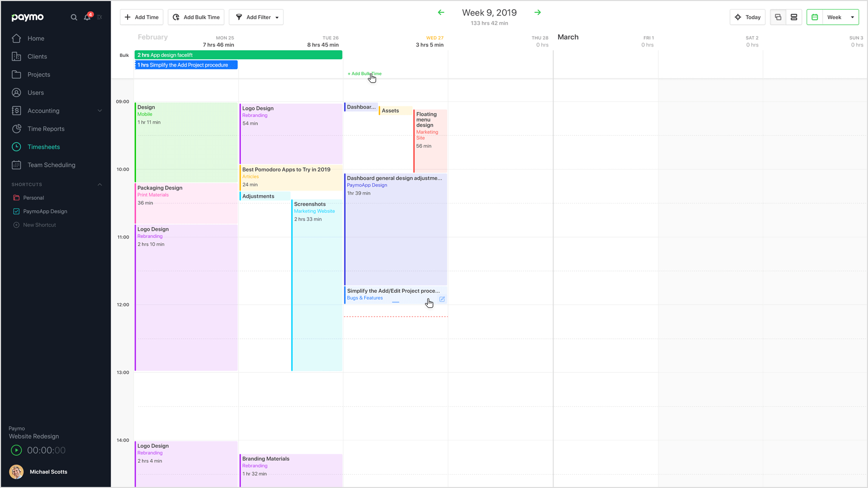Jump to Today in the calendar
This screenshot has width=868, height=488.
(x=747, y=17)
